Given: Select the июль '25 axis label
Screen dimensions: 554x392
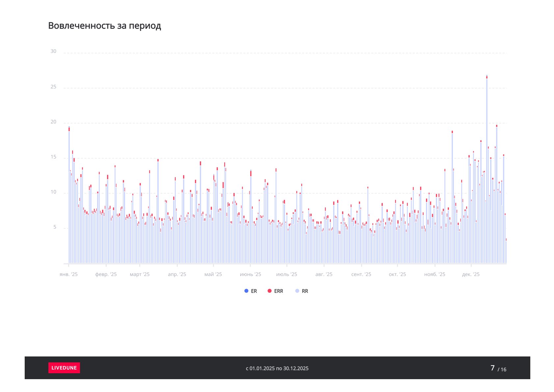Looking at the screenshot, I should point(287,274).
